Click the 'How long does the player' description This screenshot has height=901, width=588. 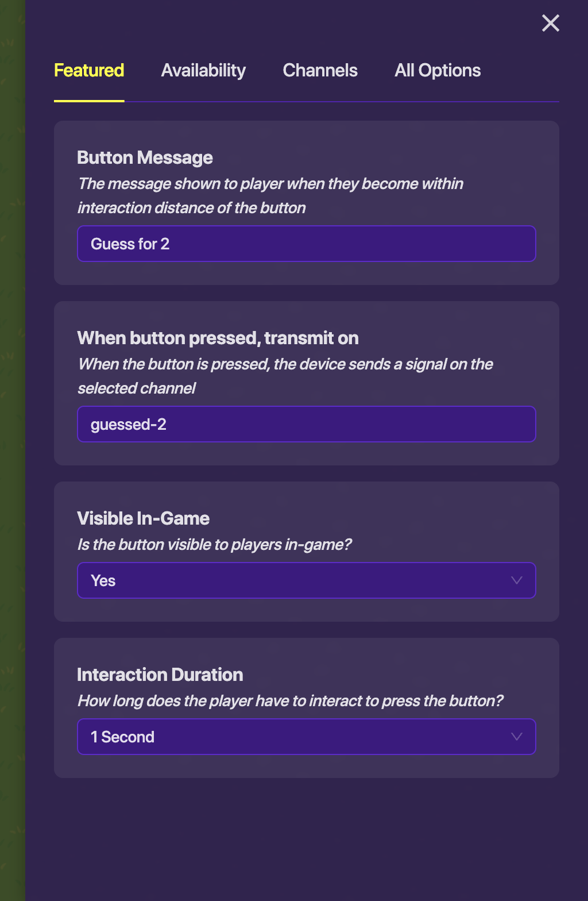pyautogui.click(x=290, y=701)
